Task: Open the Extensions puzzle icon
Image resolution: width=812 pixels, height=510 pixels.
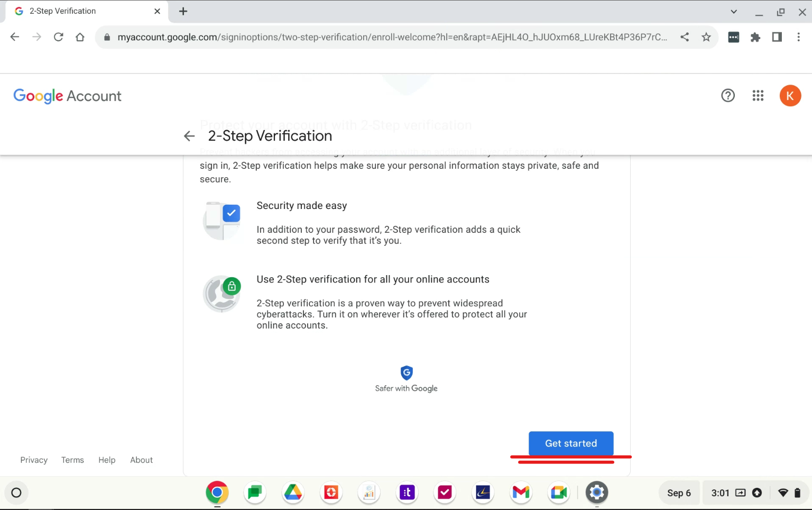Action: click(x=755, y=37)
